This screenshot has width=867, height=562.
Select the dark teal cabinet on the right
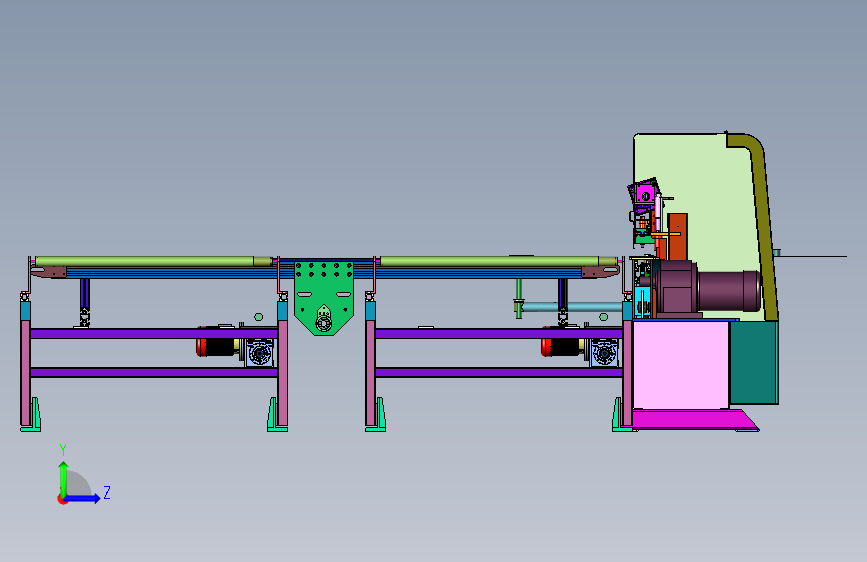[754, 362]
